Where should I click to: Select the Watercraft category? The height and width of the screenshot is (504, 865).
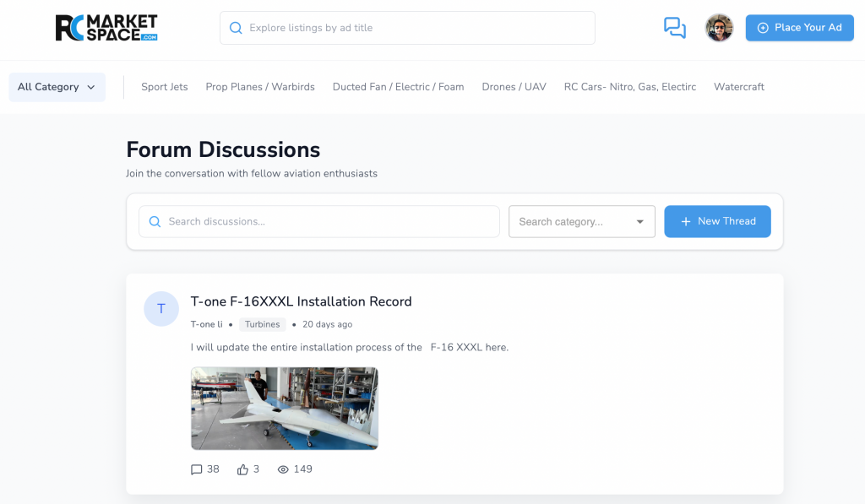[738, 87]
